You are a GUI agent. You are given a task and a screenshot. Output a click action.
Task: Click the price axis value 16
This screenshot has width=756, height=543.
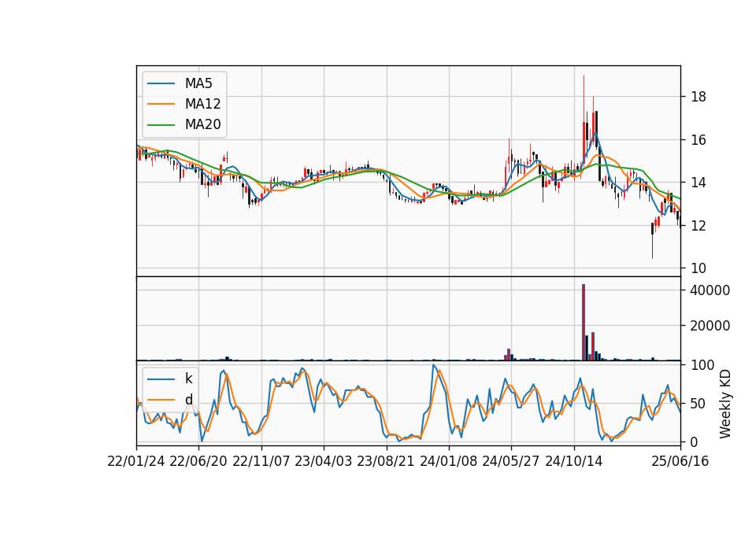(699, 140)
